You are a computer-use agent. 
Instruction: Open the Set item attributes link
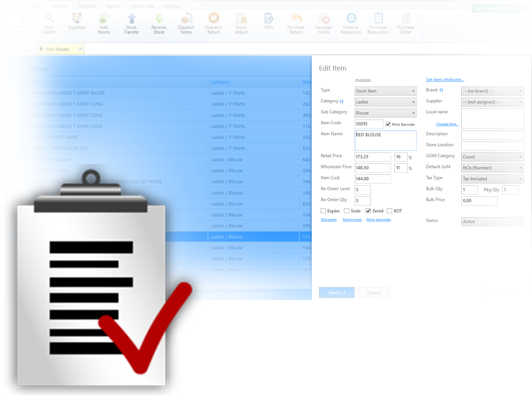point(445,80)
